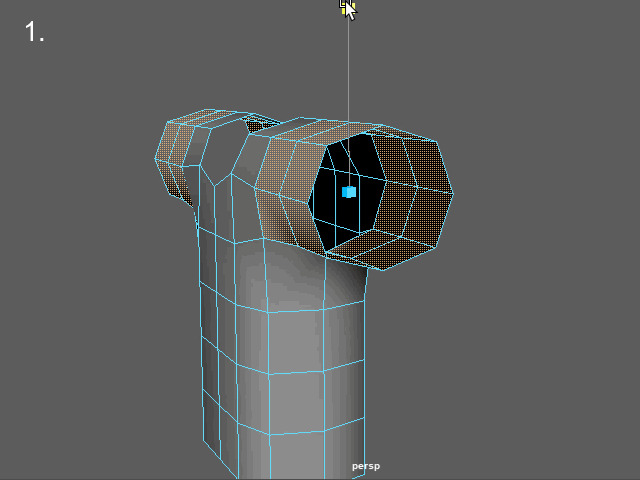Click the step number "1." label
This screenshot has height=480, width=640.
(35, 32)
